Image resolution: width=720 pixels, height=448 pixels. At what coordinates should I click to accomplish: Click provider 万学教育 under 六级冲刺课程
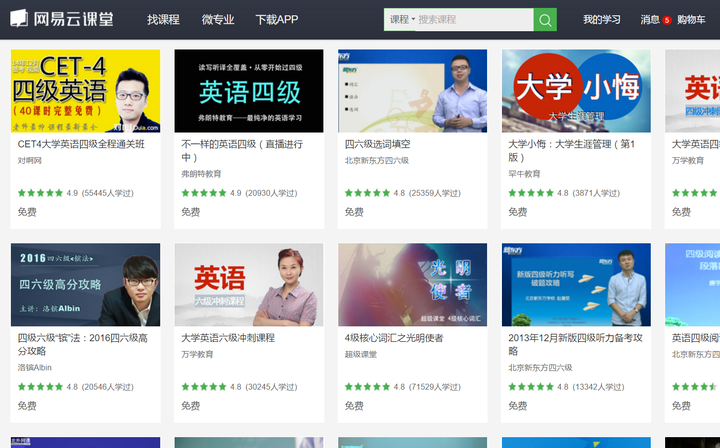pyautogui.click(x=197, y=354)
